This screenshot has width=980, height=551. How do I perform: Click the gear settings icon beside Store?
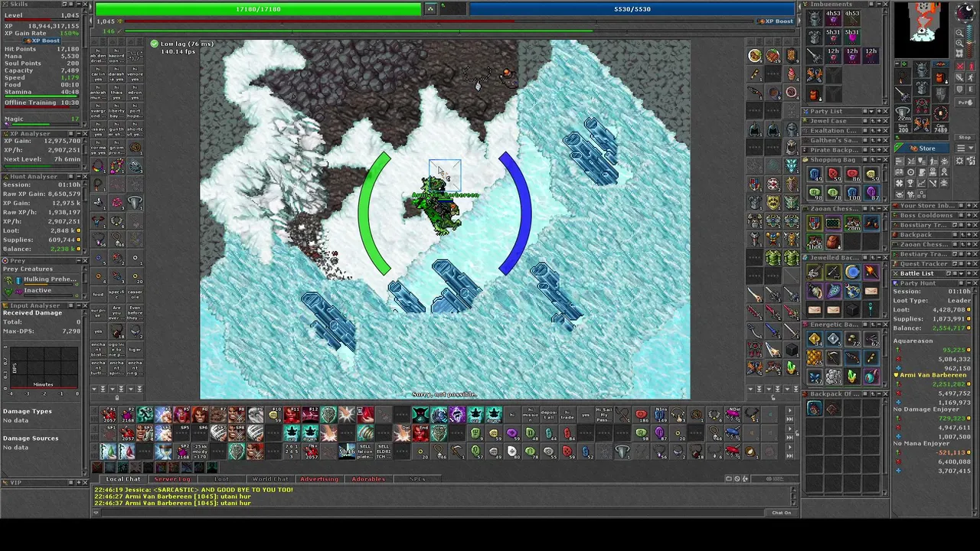(959, 161)
